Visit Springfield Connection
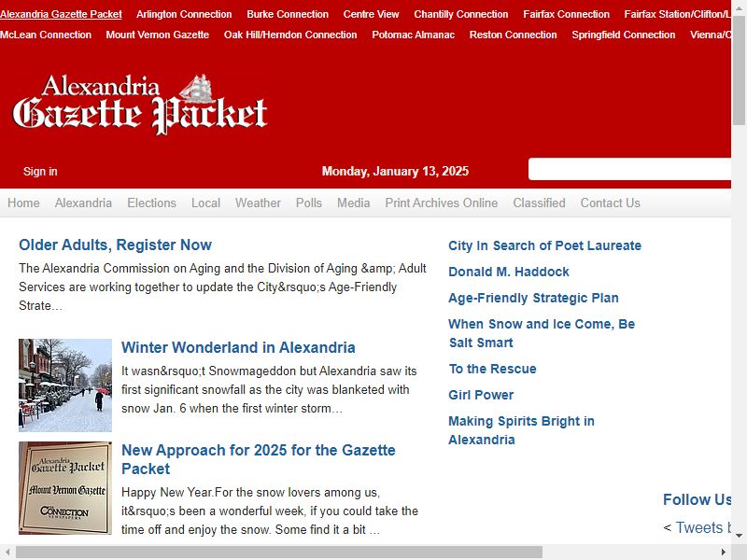 click(623, 35)
